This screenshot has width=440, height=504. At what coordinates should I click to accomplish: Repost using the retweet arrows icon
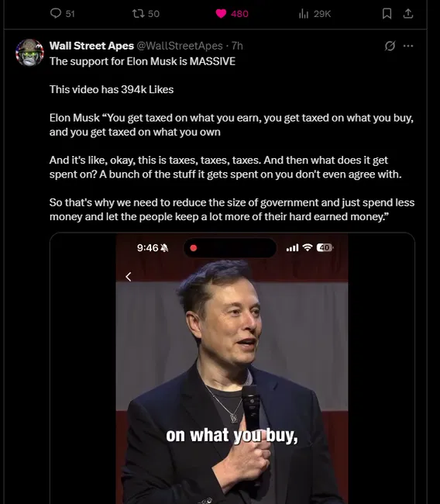[x=138, y=13]
